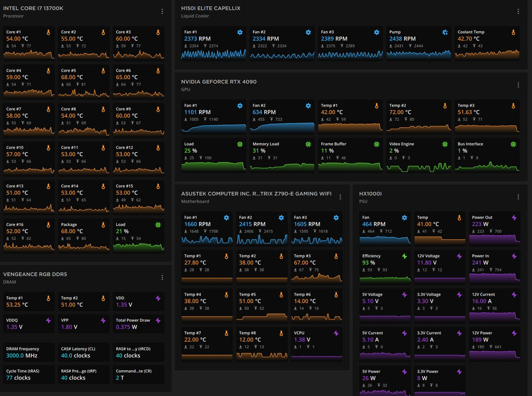Click the H150i Fan #1 fan icon
The height and width of the screenshot is (396, 532).
click(x=240, y=32)
